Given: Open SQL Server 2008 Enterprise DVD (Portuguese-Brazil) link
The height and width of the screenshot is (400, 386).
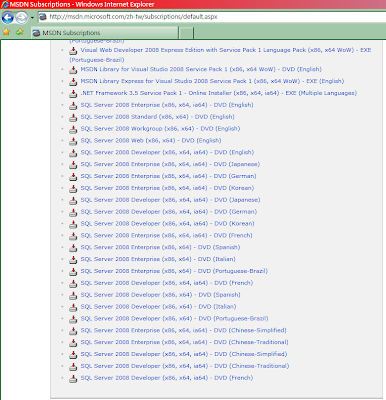Looking at the screenshot, I should (174, 271).
